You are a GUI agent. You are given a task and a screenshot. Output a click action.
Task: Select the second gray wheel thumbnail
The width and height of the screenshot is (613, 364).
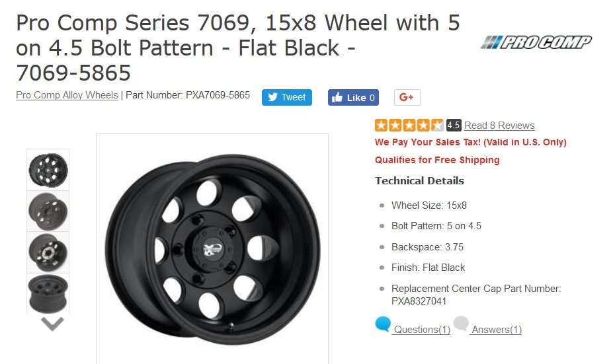click(48, 211)
